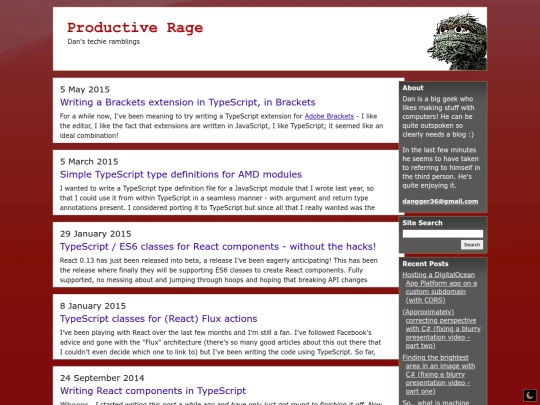Open recent post 'So.. what is machine'

[x=436, y=402]
